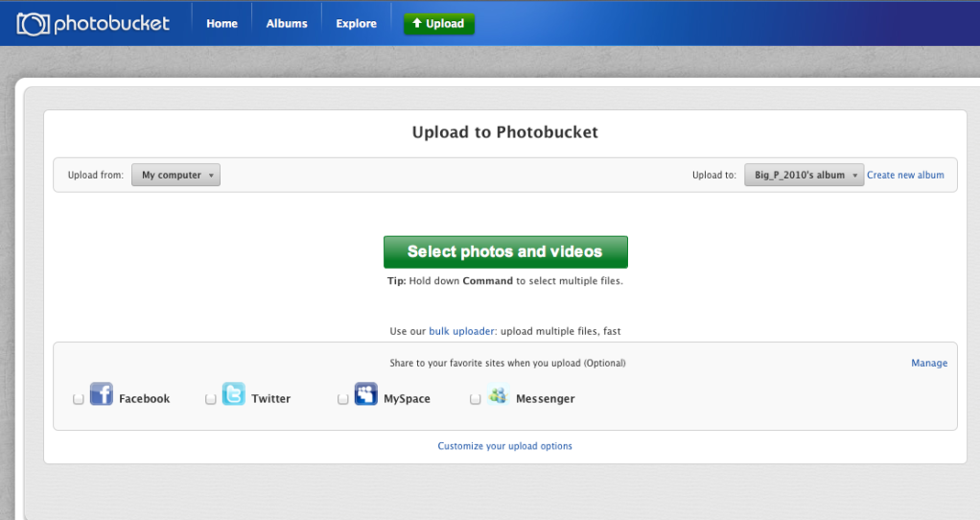Click the Manage link
980x520 pixels.
point(929,363)
